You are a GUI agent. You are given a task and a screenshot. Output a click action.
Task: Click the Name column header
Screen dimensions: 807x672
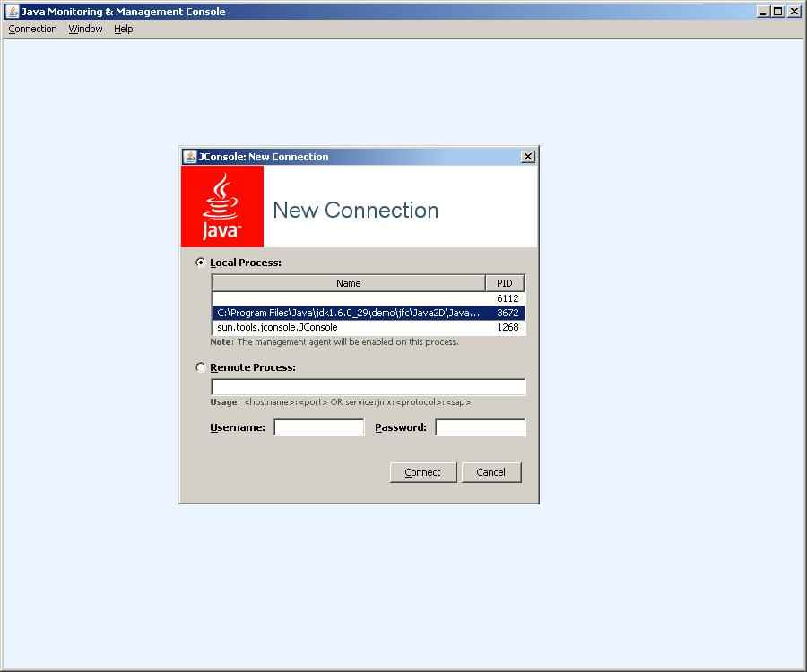349,282
